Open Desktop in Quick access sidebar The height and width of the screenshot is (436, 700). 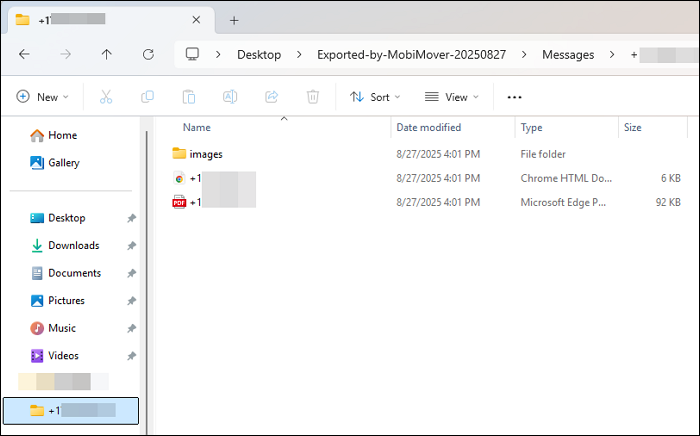point(58,218)
